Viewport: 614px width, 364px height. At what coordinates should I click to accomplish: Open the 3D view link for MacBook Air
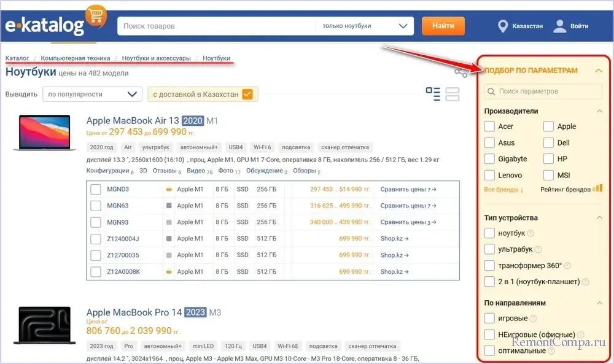[x=143, y=171]
